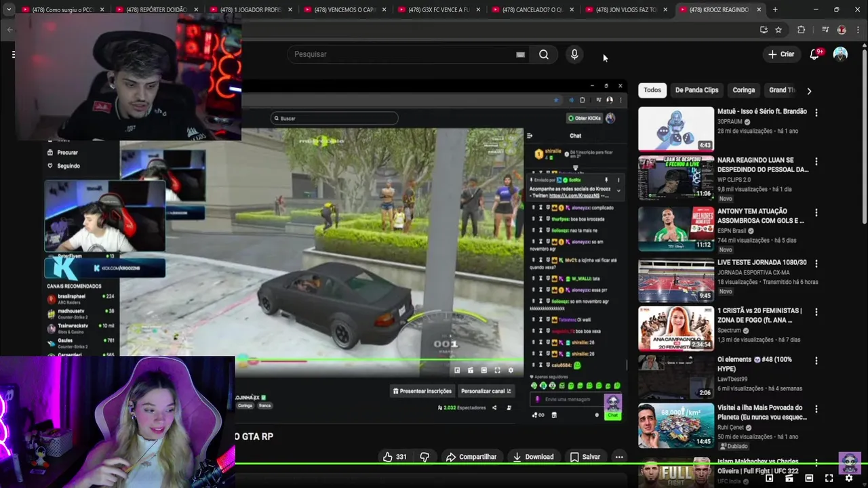The height and width of the screenshot is (488, 868).
Task: Open options menu for 'Visitei a ilha Mais Povoada' video
Action: coord(816,409)
